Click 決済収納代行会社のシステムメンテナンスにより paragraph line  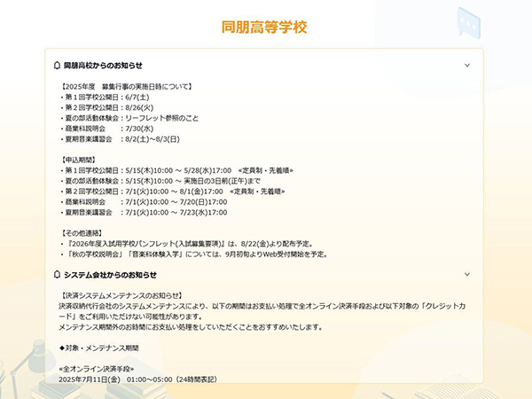point(262,311)
